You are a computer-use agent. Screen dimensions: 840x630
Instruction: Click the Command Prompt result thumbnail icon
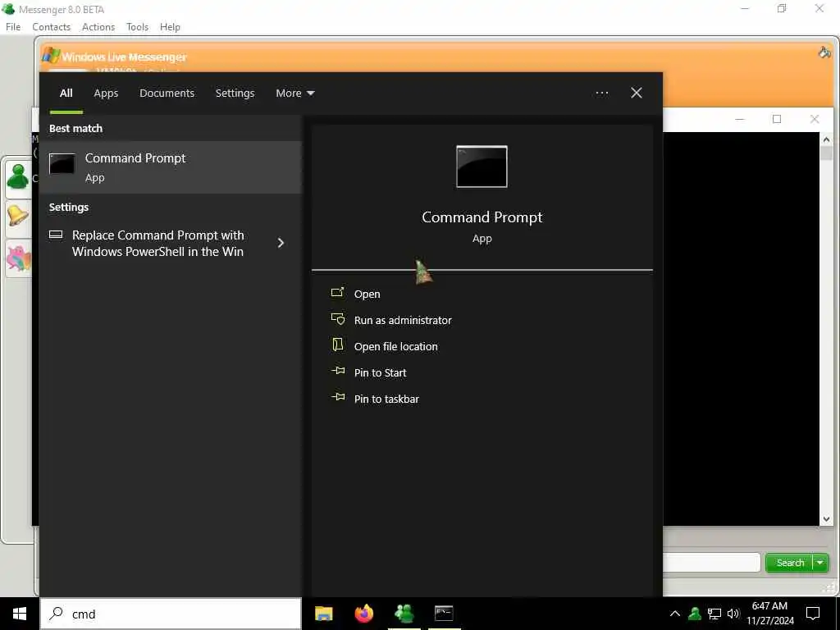click(62, 164)
